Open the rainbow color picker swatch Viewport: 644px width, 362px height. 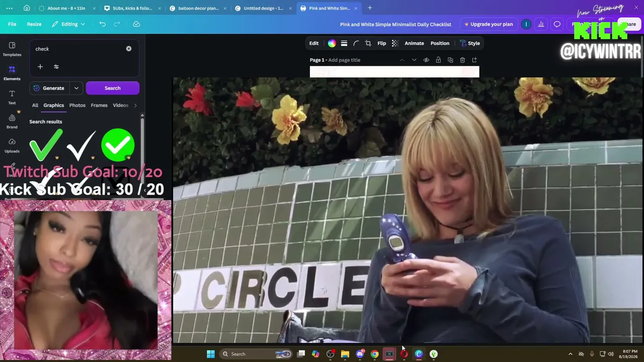pos(332,43)
